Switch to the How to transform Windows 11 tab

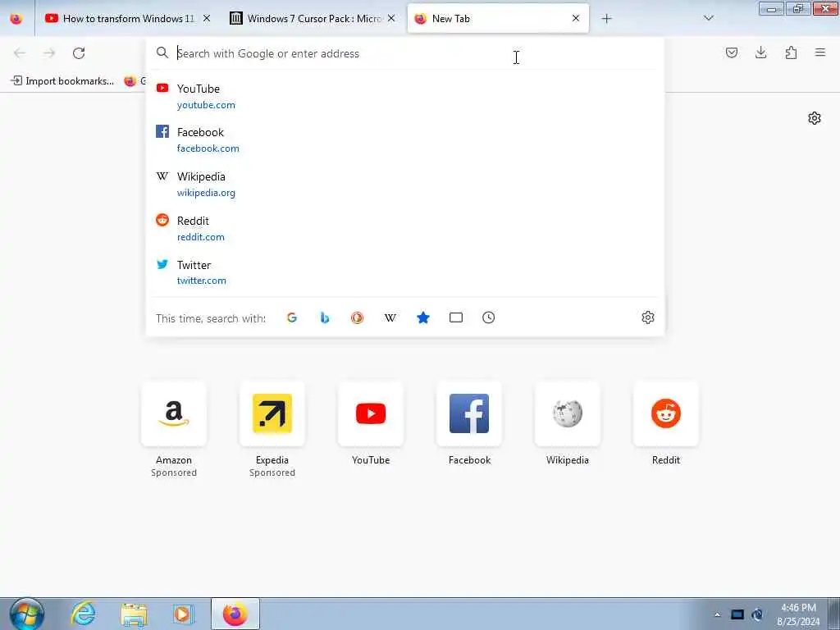click(x=127, y=19)
